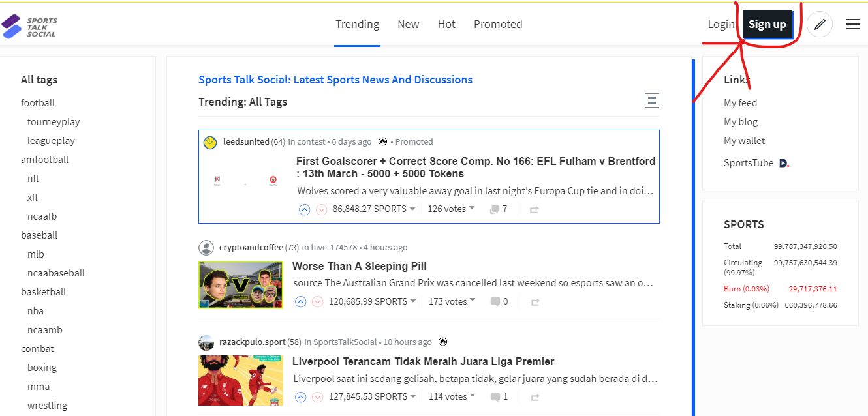Open Worse Than A Sleeping Pill title
This screenshot has width=868, height=416.
pyautogui.click(x=360, y=266)
